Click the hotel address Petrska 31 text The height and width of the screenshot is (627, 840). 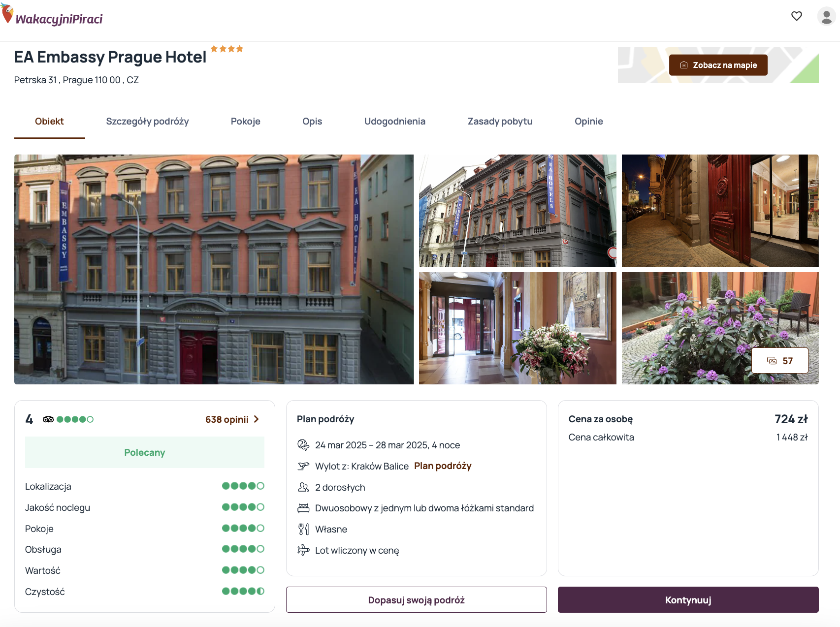click(76, 80)
